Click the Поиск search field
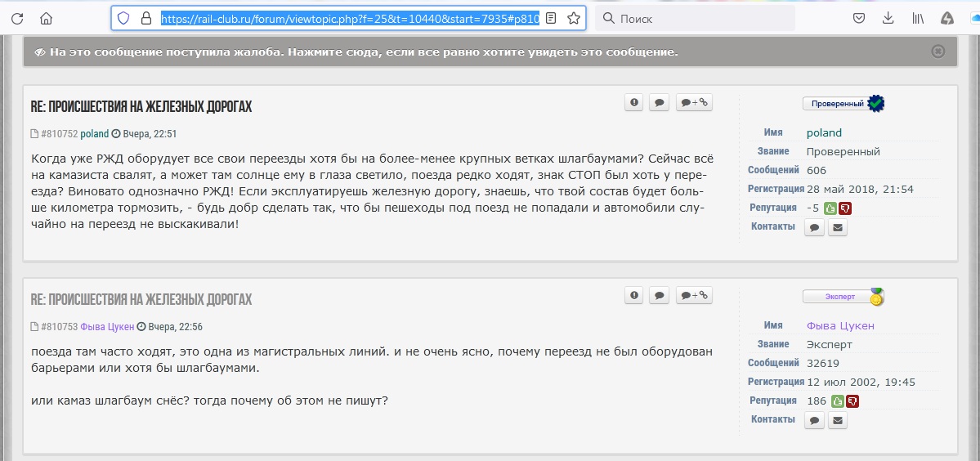 click(x=703, y=18)
